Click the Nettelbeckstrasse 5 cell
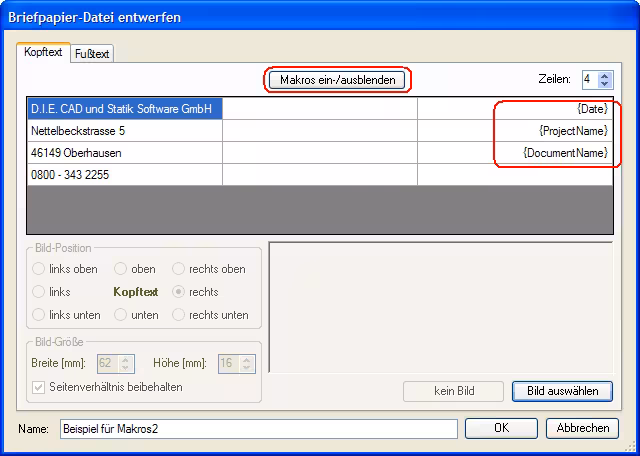Screen dimensions: 640x456 pyautogui.click(x=124, y=131)
